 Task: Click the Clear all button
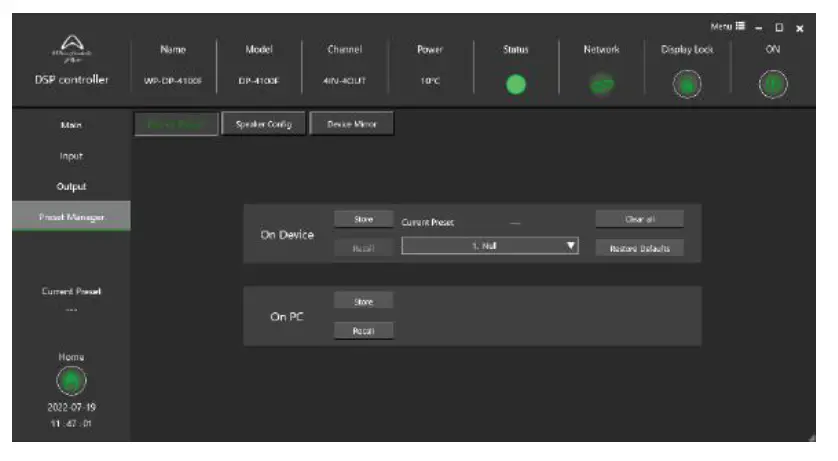click(x=640, y=219)
